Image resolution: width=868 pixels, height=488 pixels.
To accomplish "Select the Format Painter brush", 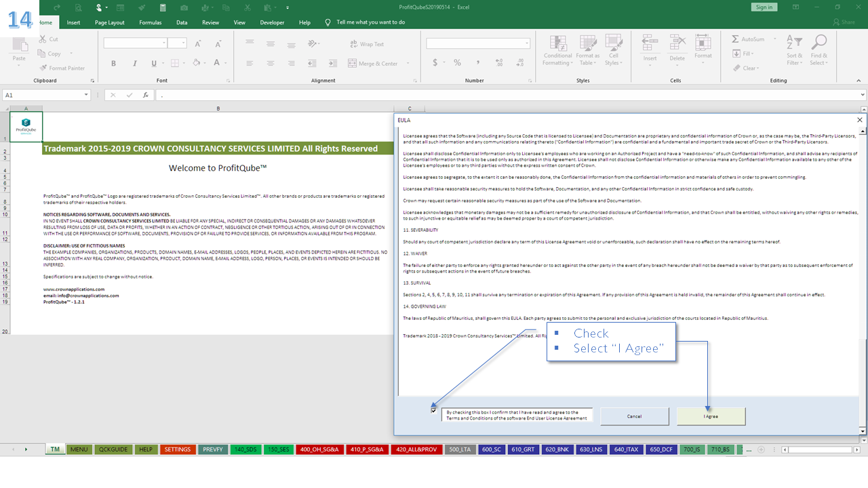I will 42,68.
